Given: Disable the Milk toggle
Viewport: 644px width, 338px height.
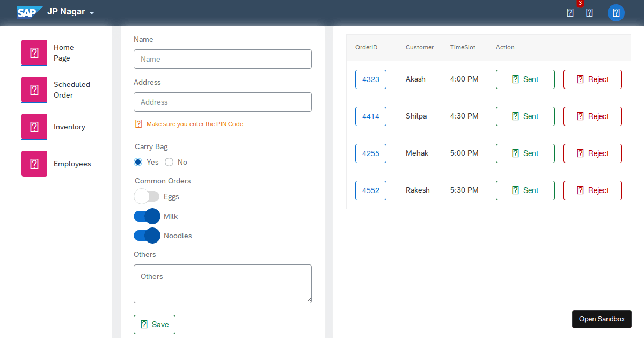Looking at the screenshot, I should (146, 216).
